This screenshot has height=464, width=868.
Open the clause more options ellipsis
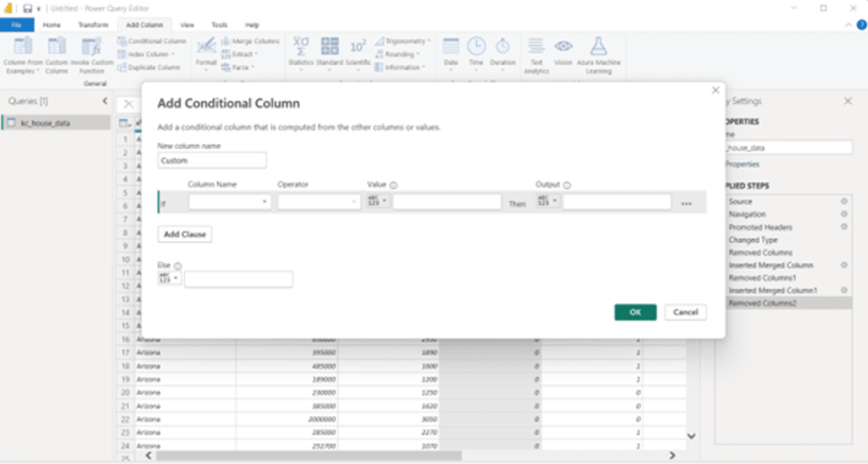(687, 203)
